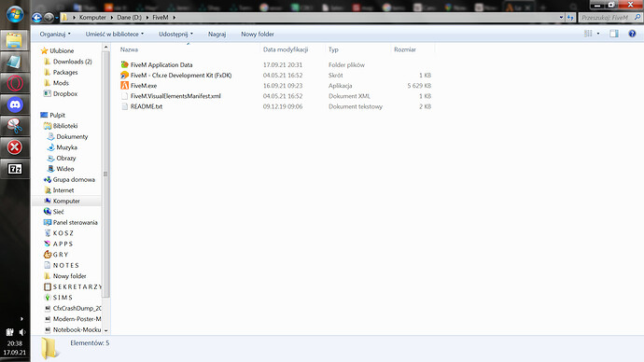Open S I M S in navigation pane
Viewport: 644px width, 362px height.
click(63, 298)
